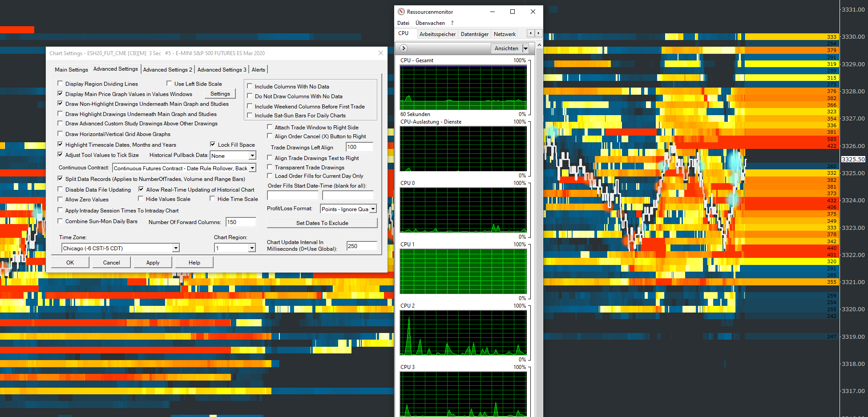
Task: Enable Disable Data File Updating checkbox
Action: tap(60, 189)
